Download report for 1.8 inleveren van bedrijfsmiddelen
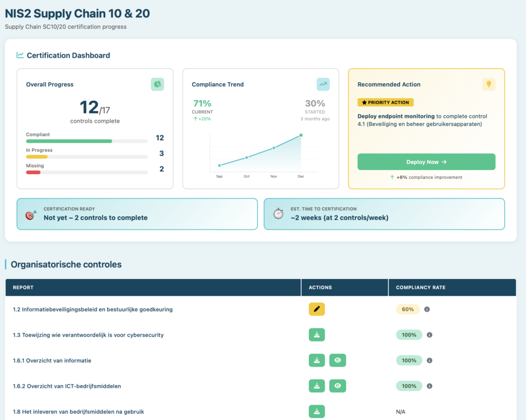The image size is (526, 420). (x=317, y=411)
